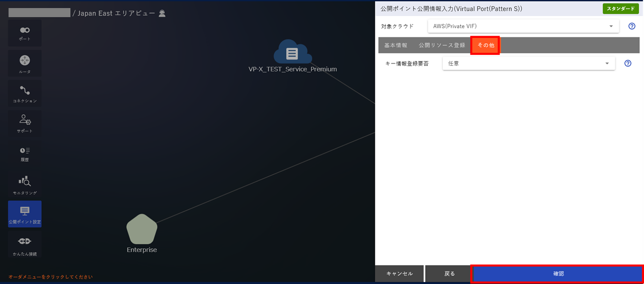Click the Japan East エリアビュー title
Screen dimensions: 644x284
pyautogui.click(x=116, y=14)
